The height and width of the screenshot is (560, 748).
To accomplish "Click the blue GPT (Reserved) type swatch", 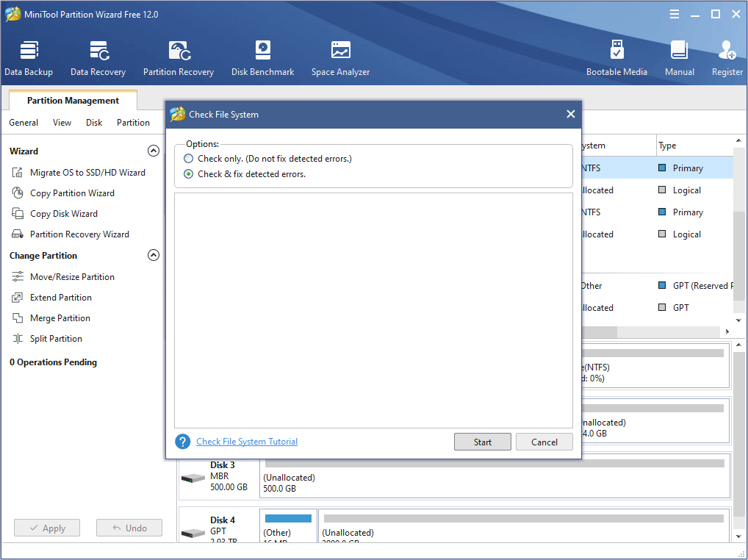I will (662, 285).
